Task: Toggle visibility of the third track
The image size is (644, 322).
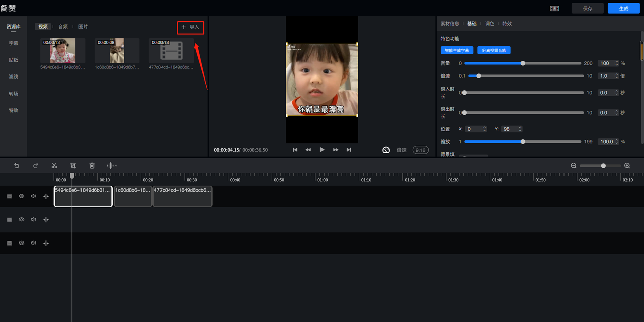Action: coord(21,243)
